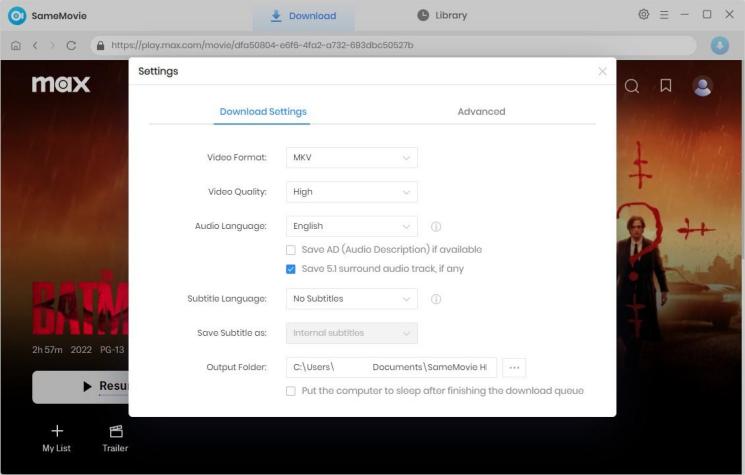Viewport: 745px width, 475px height.
Task: Navigate forward with the forward arrow
Action: [52, 45]
